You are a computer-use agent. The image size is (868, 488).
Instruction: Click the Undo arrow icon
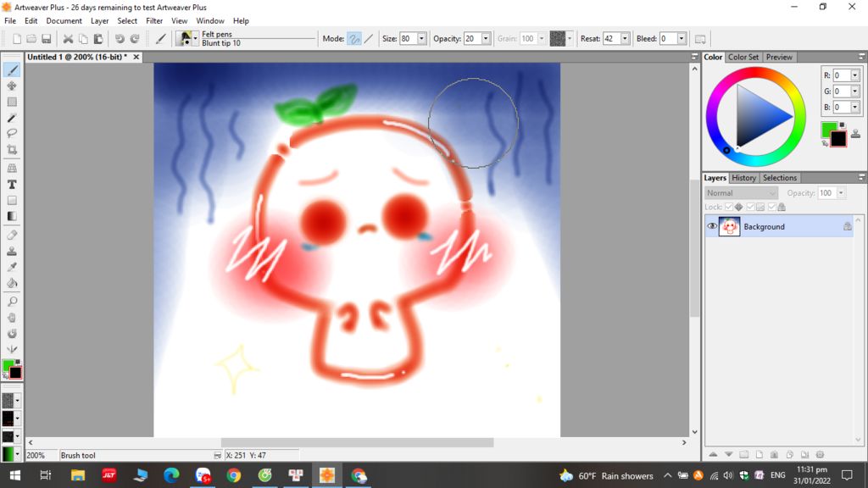click(120, 39)
